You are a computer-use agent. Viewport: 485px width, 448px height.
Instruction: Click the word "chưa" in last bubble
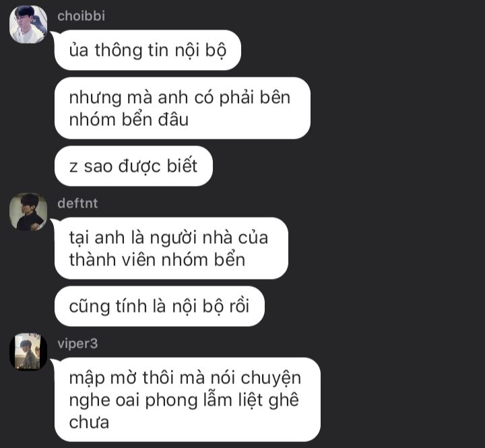[89, 422]
